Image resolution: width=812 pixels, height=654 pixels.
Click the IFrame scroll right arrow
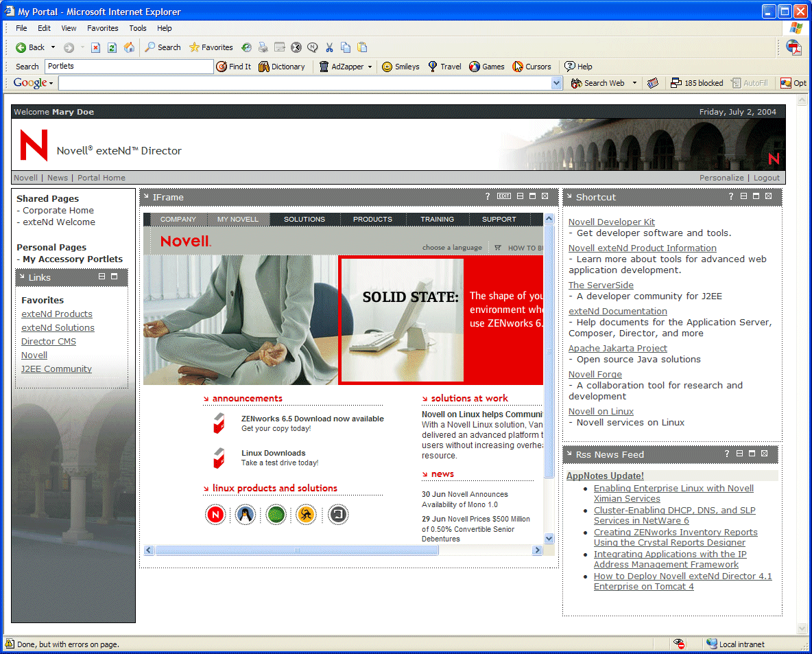(537, 550)
